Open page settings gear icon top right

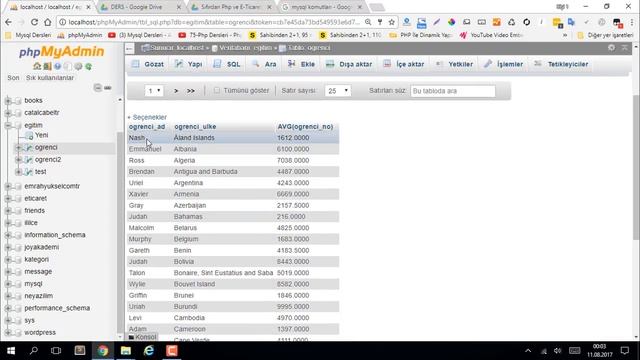coord(611,48)
